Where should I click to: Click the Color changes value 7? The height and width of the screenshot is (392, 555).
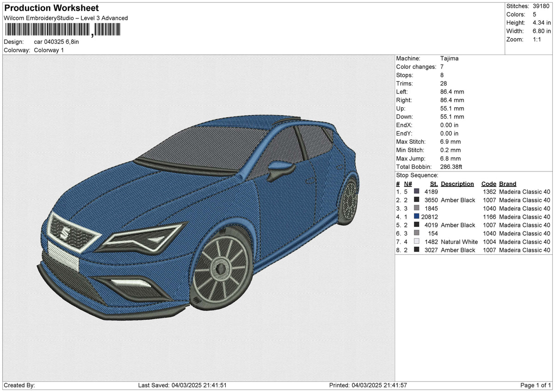443,67
